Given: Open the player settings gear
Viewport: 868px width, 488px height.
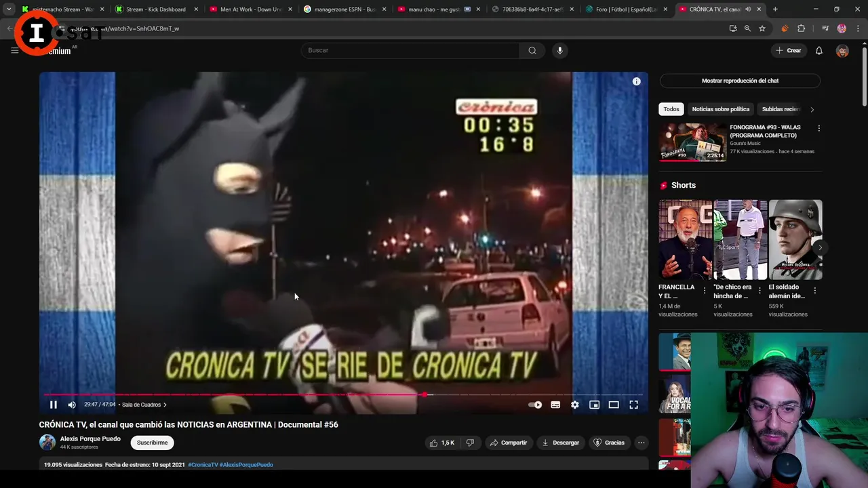Looking at the screenshot, I should point(575,405).
